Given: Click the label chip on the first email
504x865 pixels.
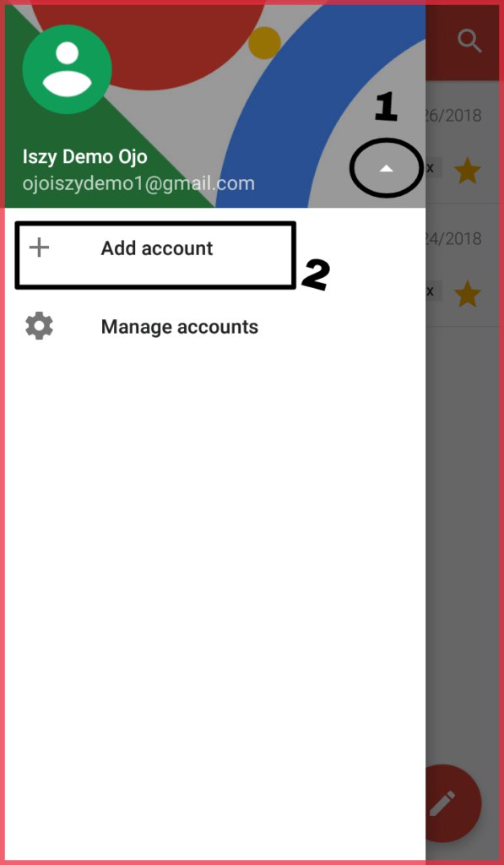Looking at the screenshot, I should coord(434,168).
